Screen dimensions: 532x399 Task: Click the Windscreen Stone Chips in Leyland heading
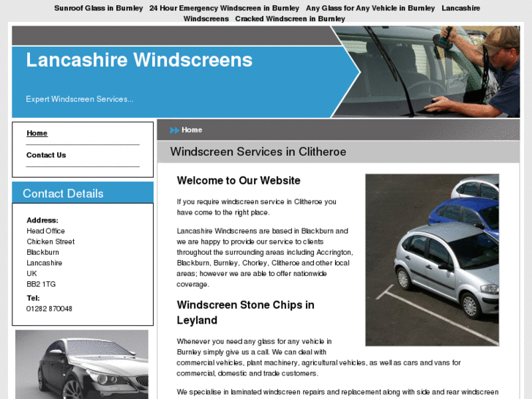[x=246, y=313]
